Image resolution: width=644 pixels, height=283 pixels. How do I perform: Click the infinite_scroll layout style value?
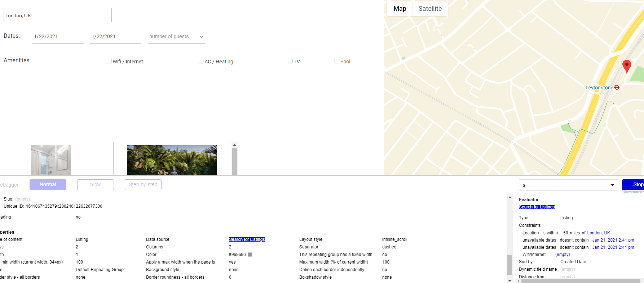tap(394, 239)
